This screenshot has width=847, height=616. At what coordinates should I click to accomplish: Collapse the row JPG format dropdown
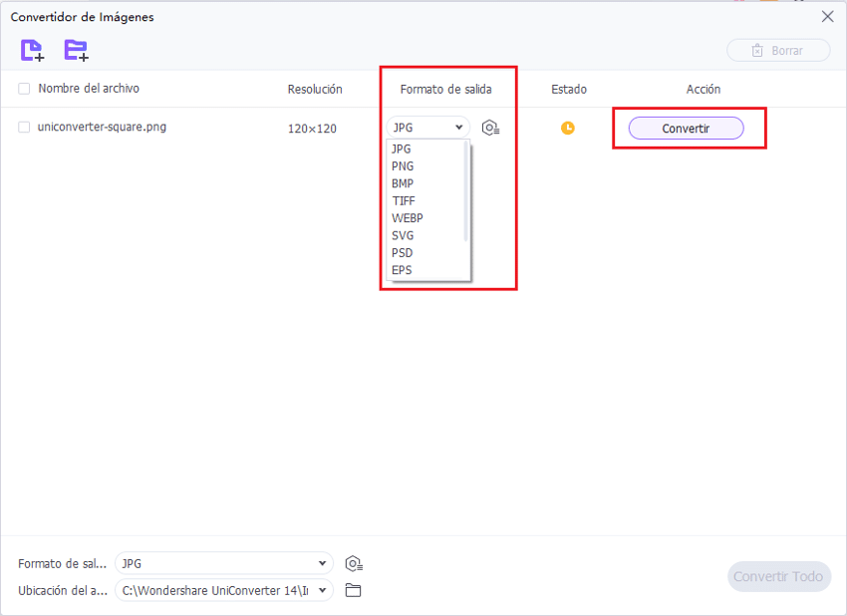[x=428, y=128]
